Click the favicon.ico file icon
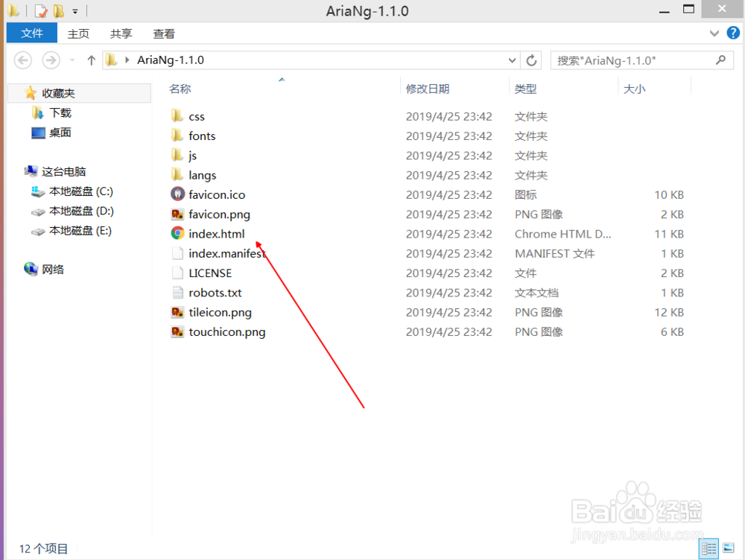Viewport: 745px width, 560px height. coord(177,194)
